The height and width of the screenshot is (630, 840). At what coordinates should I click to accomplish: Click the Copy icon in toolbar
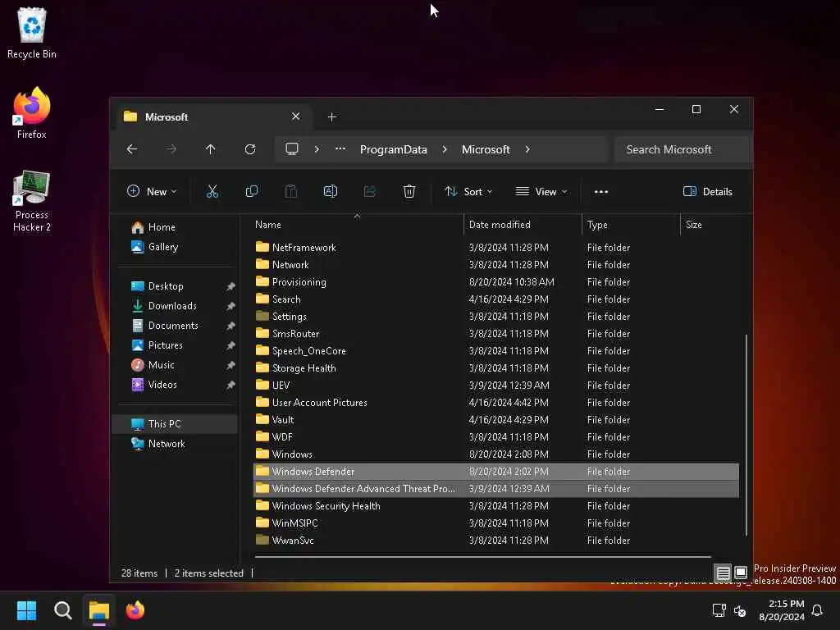coord(251,191)
